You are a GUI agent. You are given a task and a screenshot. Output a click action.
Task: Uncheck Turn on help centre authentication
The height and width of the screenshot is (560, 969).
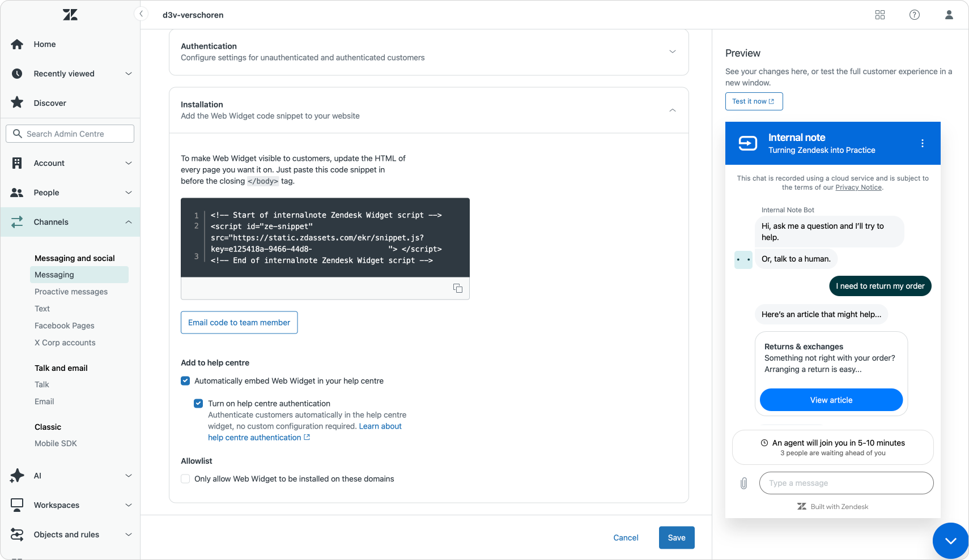tap(198, 404)
